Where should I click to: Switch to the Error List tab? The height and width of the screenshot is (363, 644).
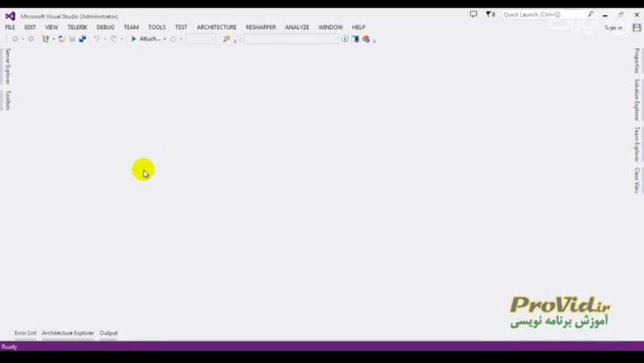26,333
